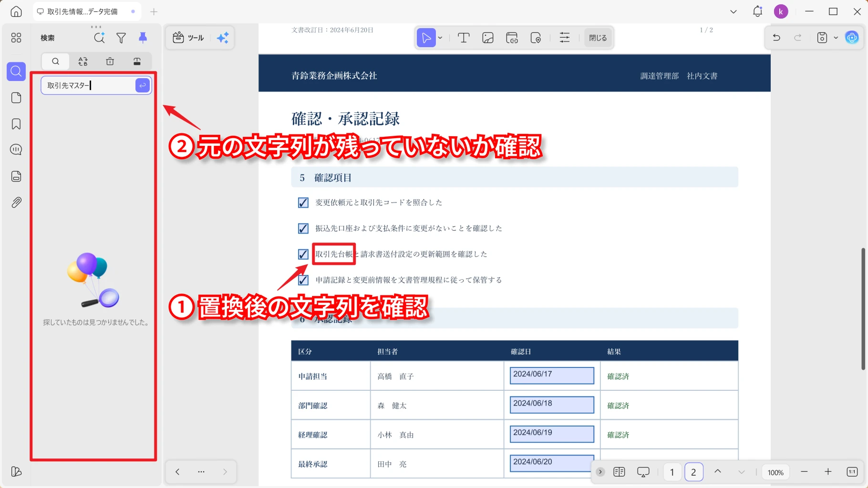Switch to the 取引先情報 document tab
Screen dimensions: 868x488
coord(86,11)
